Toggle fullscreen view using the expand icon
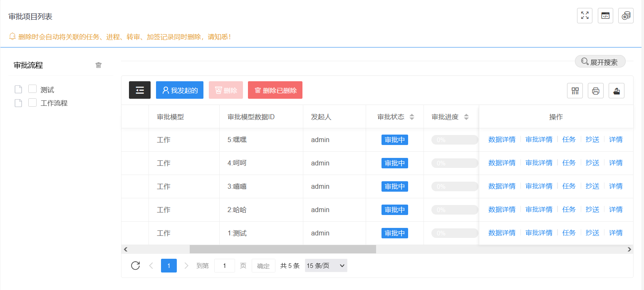Image resolution: width=644 pixels, height=290 pixels. (x=585, y=15)
